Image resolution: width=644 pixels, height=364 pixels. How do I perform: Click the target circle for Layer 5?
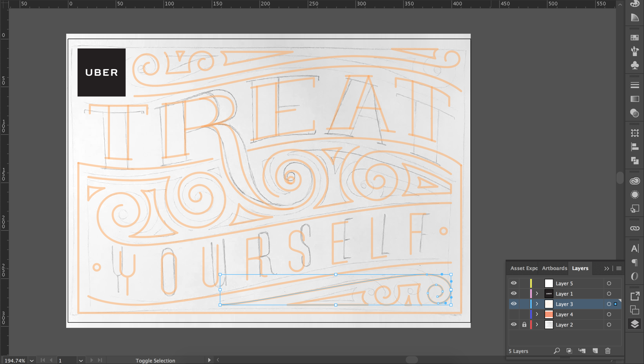609,283
